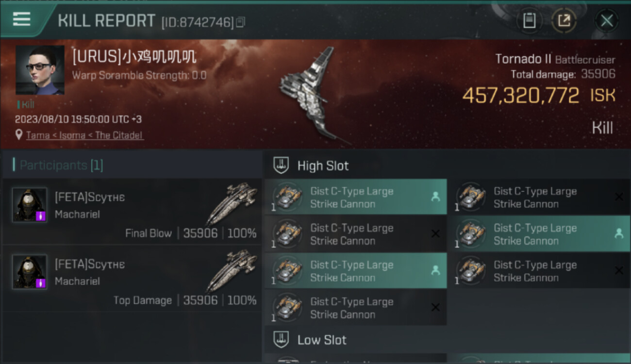
Task: Share kill report via export icon
Action: 564,20
